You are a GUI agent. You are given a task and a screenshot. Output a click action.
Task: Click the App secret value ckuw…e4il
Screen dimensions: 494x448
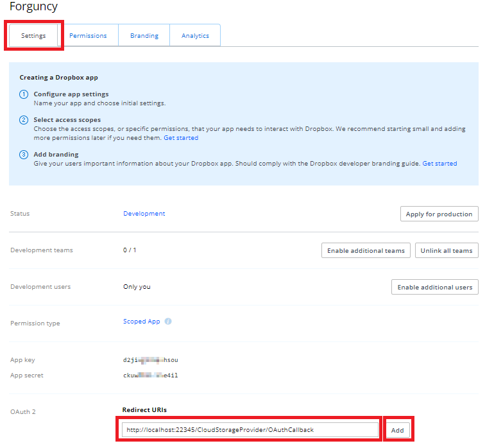151,375
